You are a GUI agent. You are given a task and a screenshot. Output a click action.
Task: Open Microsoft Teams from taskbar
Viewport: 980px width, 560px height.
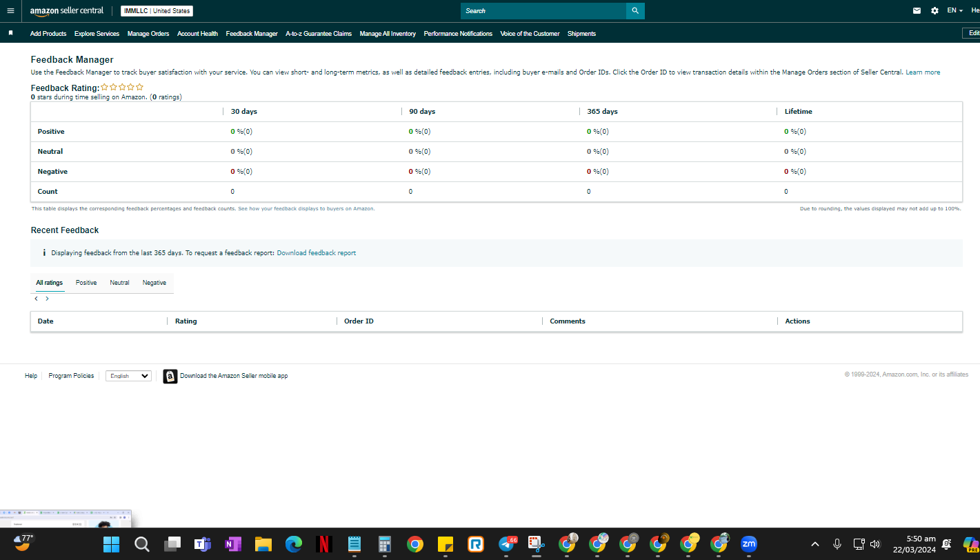pyautogui.click(x=202, y=544)
